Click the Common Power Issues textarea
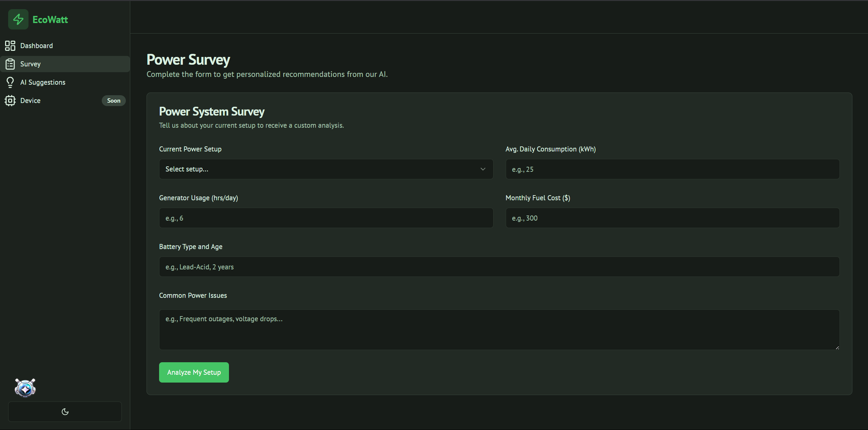Image resolution: width=868 pixels, height=430 pixels. (x=499, y=329)
